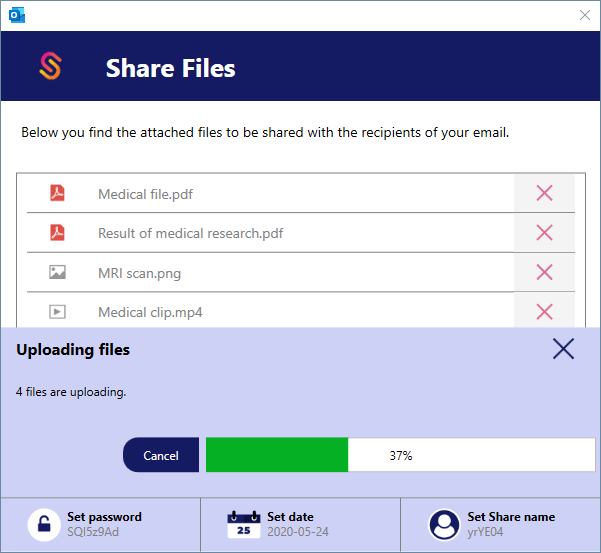Click the upload progress bar at 37%

[x=400, y=455]
